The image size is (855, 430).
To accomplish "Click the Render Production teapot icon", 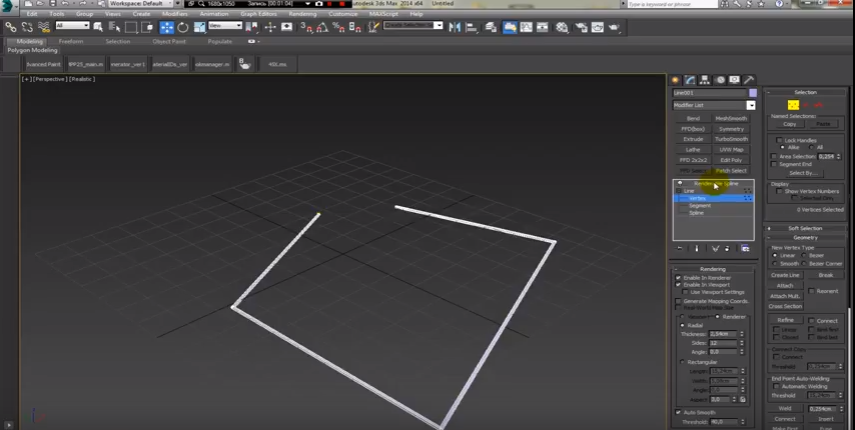I will 615,27.
